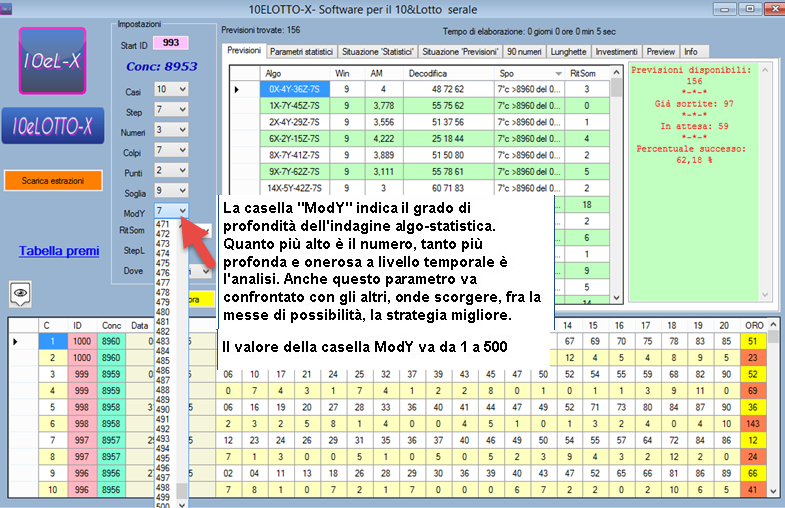Open the Casi dropdown
Viewport: 785px width, 508px height.
[x=171, y=89]
